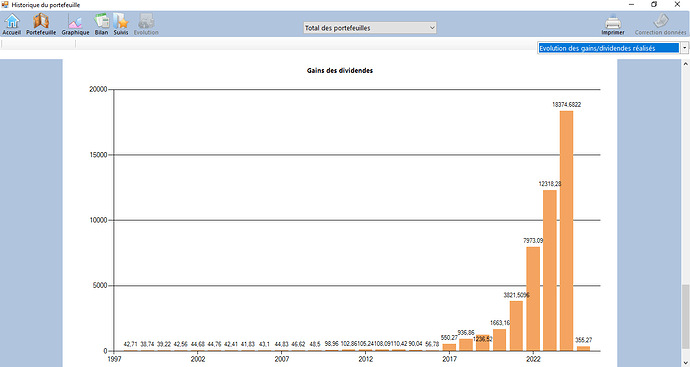Click the scrollbar down arrow
This screenshot has height=367, width=690.
click(686, 362)
